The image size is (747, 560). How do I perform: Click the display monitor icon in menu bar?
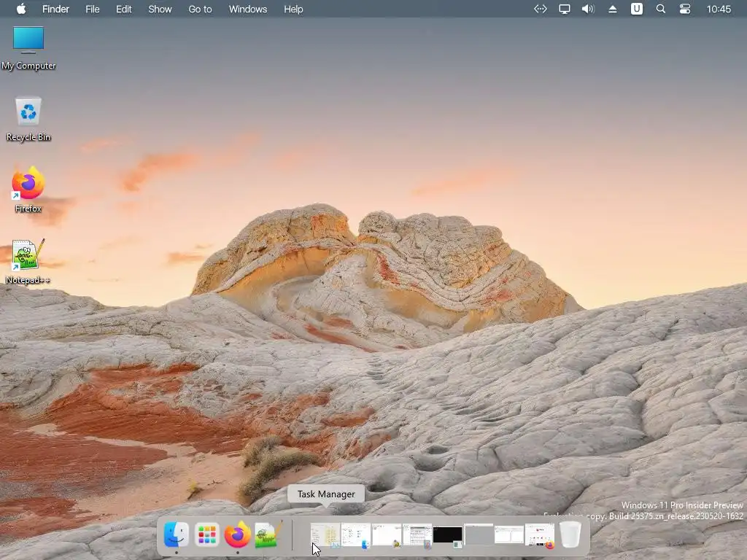(x=565, y=9)
